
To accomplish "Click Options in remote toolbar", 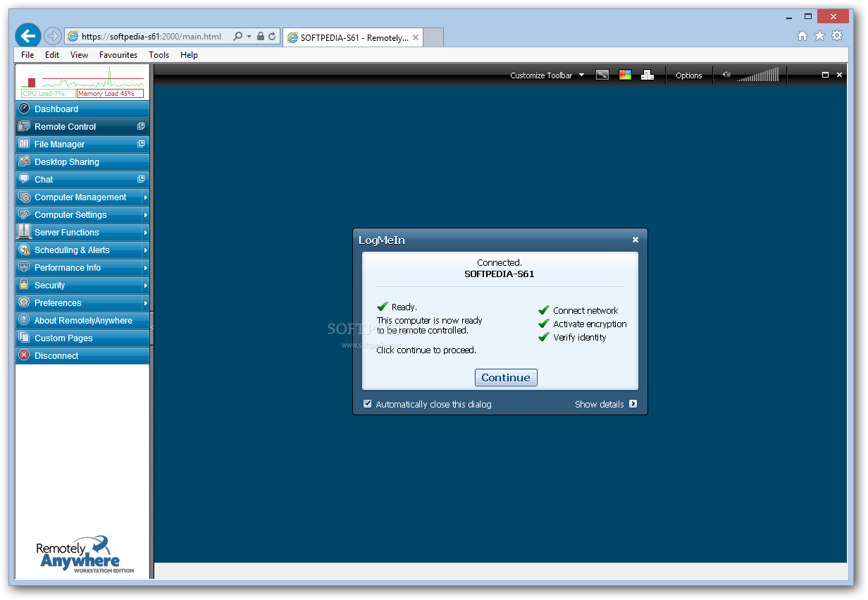I will point(689,75).
